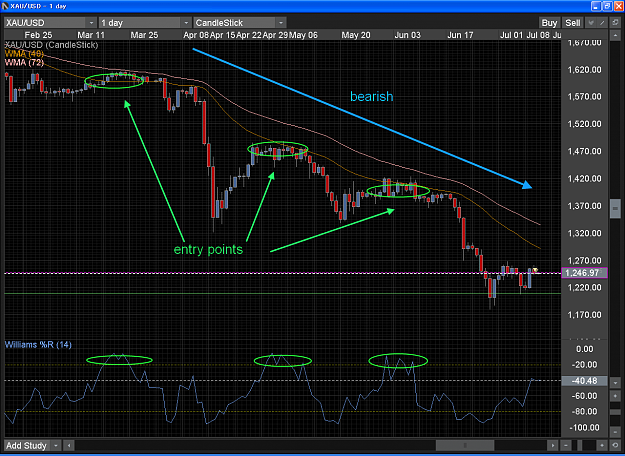
Task: Click the vertical price scrollbar thumb
Action: click(615, 208)
